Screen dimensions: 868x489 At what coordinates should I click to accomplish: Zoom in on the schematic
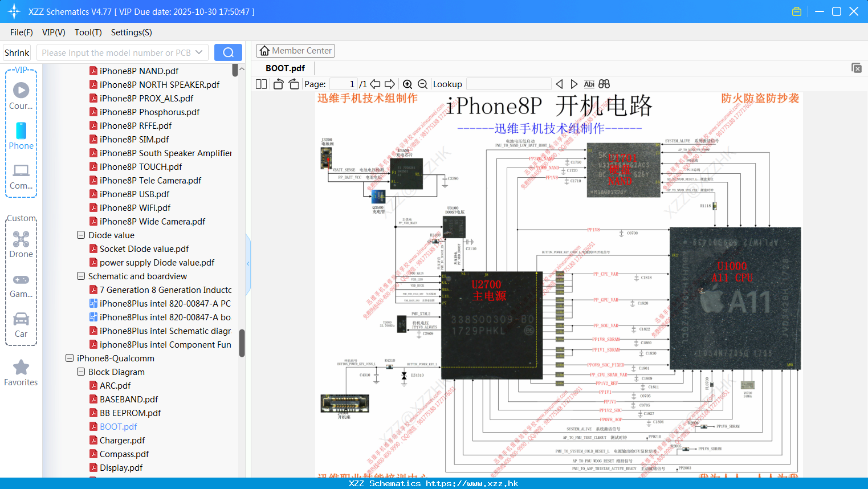(407, 84)
